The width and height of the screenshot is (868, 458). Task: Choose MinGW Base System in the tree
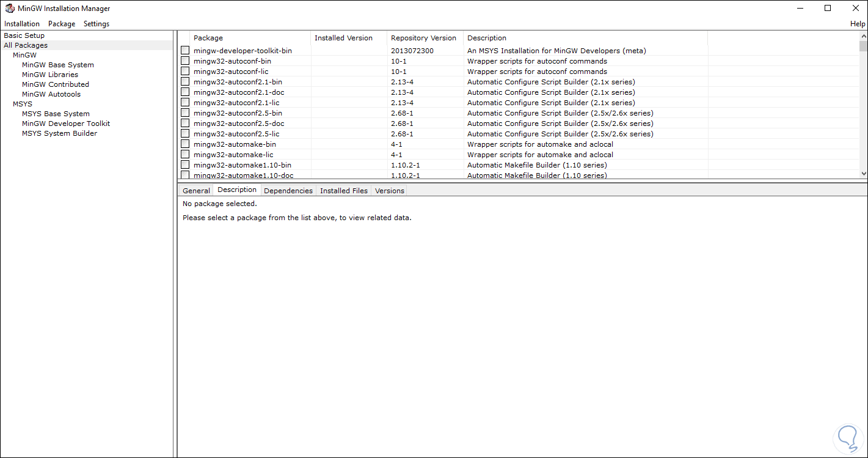coord(58,65)
